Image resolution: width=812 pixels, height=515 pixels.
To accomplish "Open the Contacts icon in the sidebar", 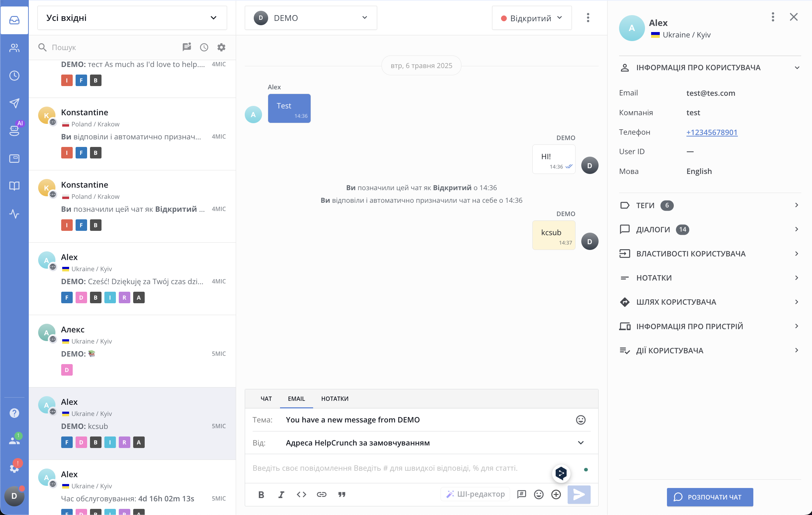I will [14, 48].
